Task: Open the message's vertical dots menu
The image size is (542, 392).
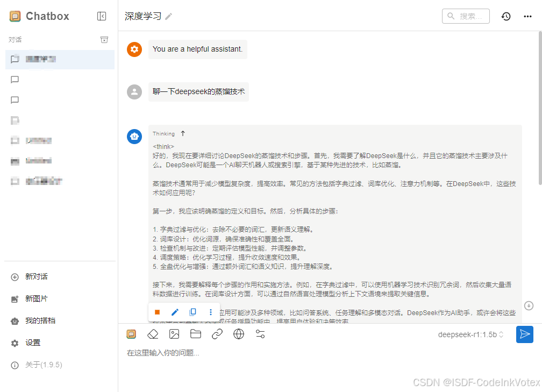Action: 211,312
